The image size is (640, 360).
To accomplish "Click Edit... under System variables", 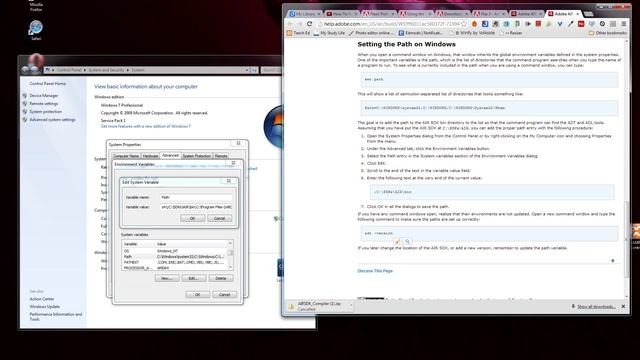I will [x=194, y=278].
